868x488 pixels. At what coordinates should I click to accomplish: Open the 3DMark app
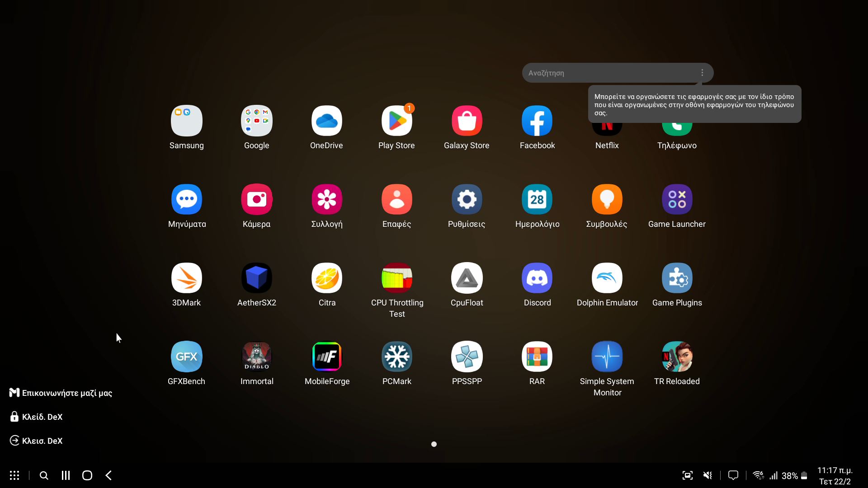pos(186,278)
